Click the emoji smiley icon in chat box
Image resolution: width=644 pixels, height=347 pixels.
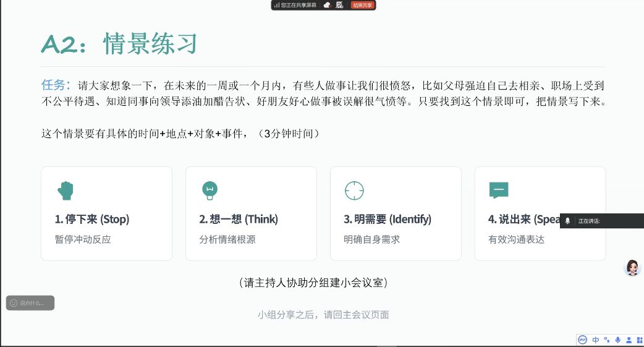click(x=14, y=303)
